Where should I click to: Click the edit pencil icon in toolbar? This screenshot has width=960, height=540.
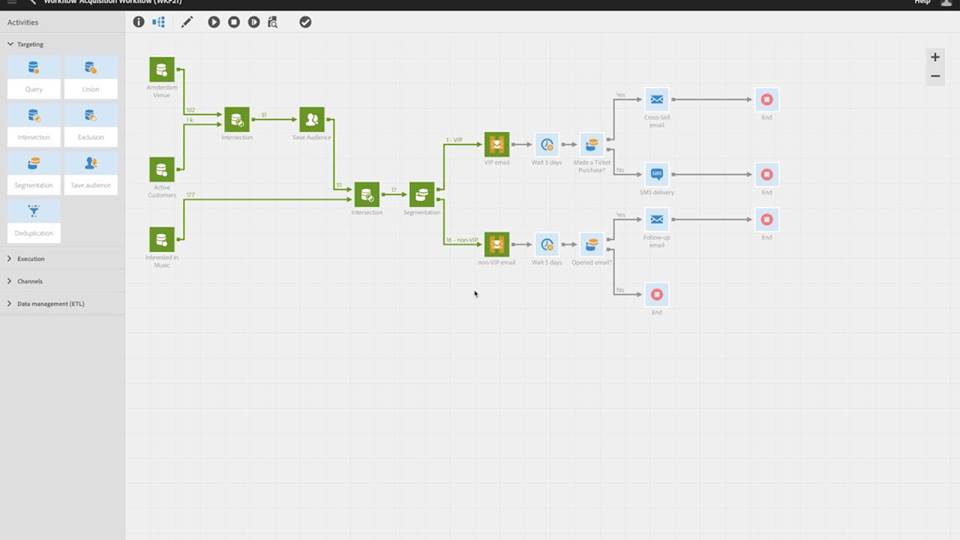[x=187, y=22]
